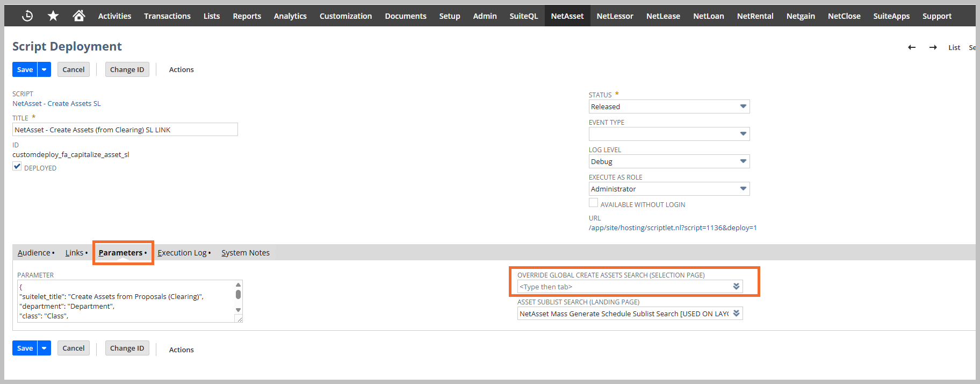Open the Log Level dropdown showing Debug
Viewport: 980px width, 384px height.
tap(669, 161)
